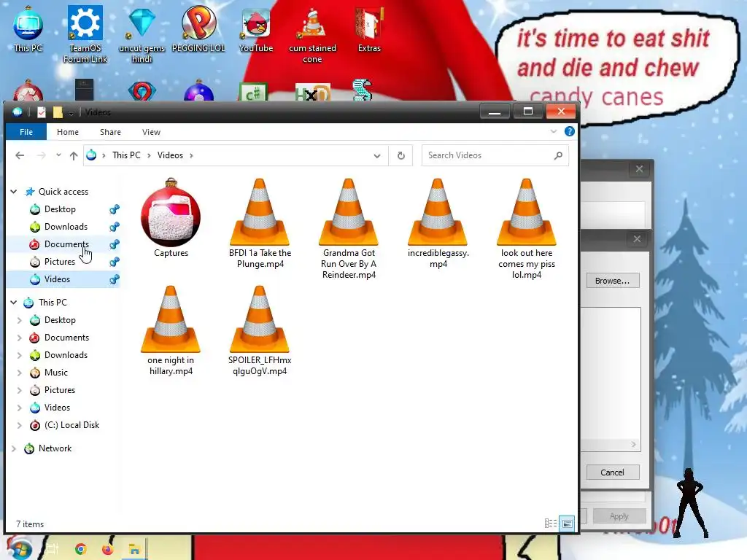The height and width of the screenshot is (560, 747).
Task: Click Properties icon in quick access toolbar
Action: pyautogui.click(x=42, y=112)
